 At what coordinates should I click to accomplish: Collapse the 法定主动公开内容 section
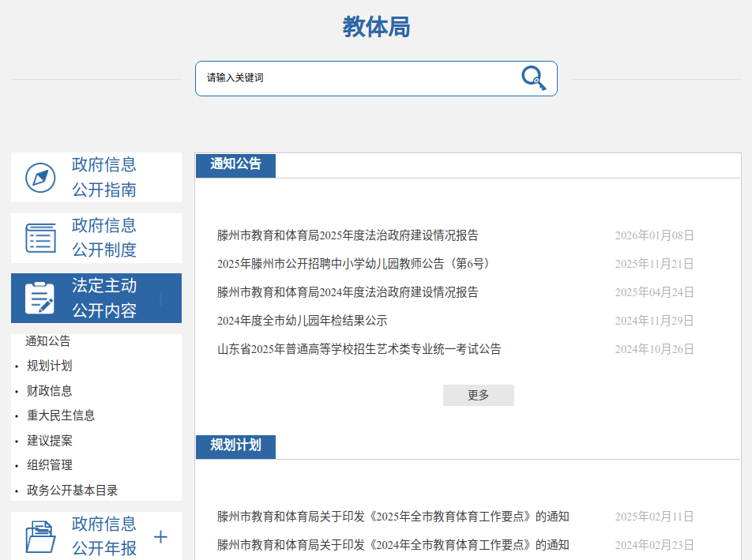coord(161,299)
